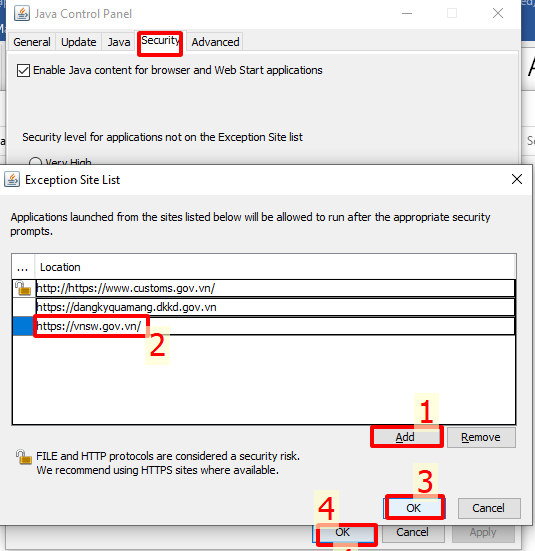The height and width of the screenshot is (551, 535).
Task: Select the Security tab
Action: [x=160, y=41]
